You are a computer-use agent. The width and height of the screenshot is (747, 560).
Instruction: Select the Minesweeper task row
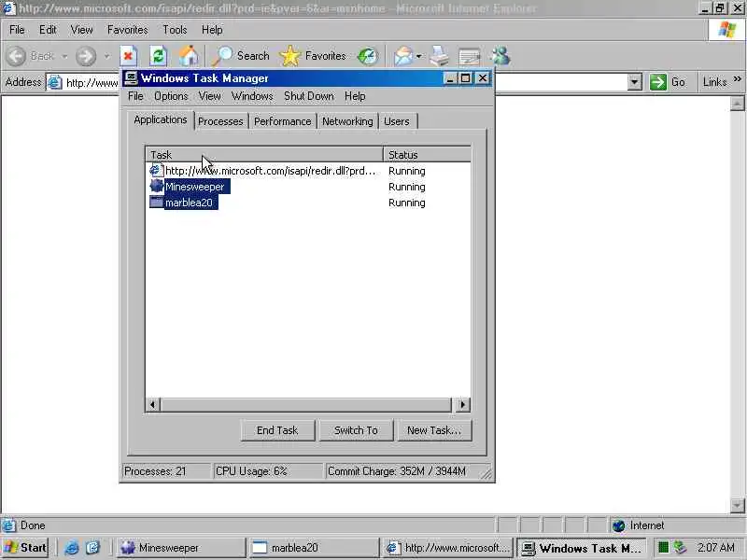click(x=308, y=187)
